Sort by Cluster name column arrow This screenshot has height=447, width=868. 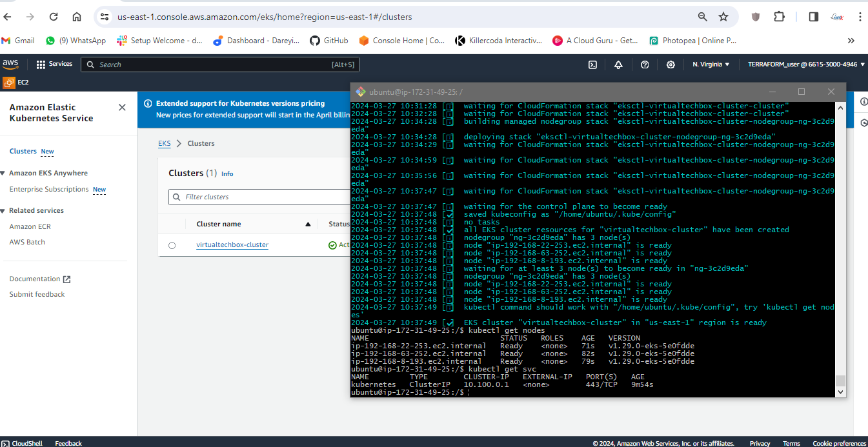[x=308, y=224]
